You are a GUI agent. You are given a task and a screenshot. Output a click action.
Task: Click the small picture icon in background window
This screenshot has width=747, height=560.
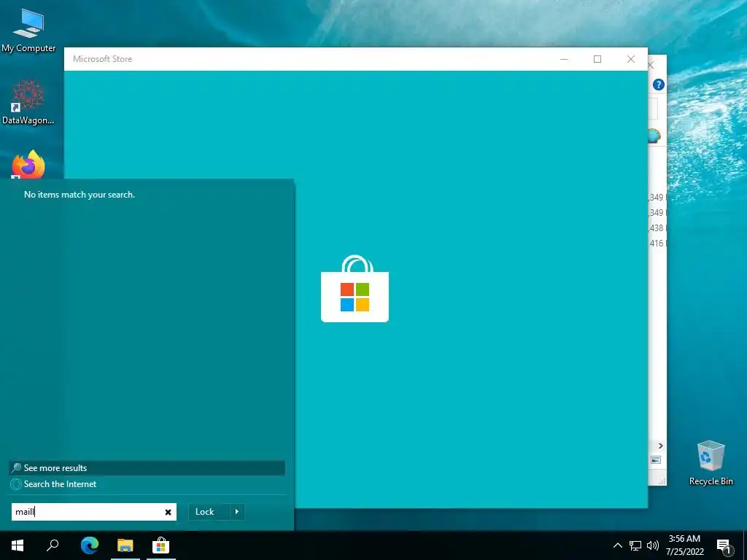click(x=656, y=460)
